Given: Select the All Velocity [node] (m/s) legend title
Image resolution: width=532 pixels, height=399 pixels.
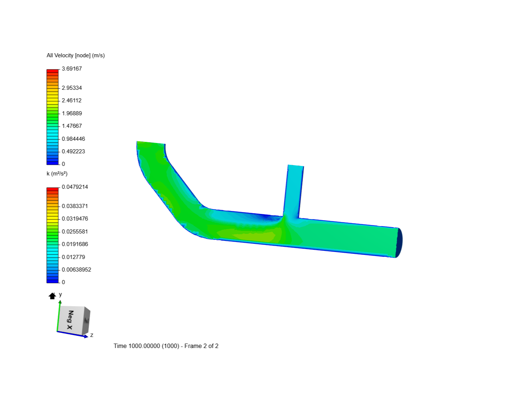Looking at the screenshot, I should pyautogui.click(x=76, y=55).
